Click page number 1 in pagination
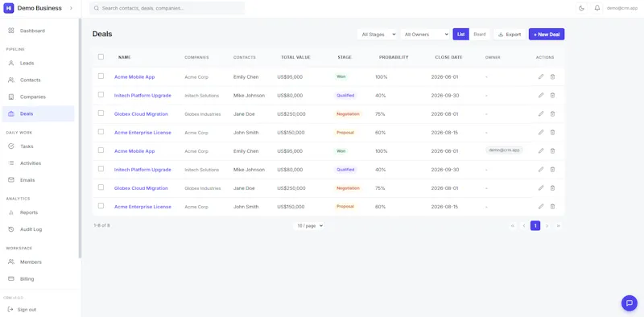Image resolution: width=644 pixels, height=317 pixels. tap(535, 226)
